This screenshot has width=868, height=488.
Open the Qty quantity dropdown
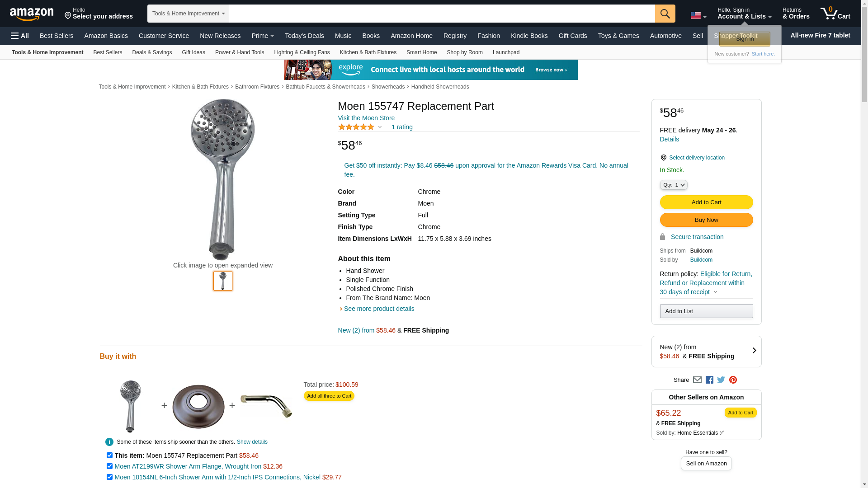coord(674,185)
